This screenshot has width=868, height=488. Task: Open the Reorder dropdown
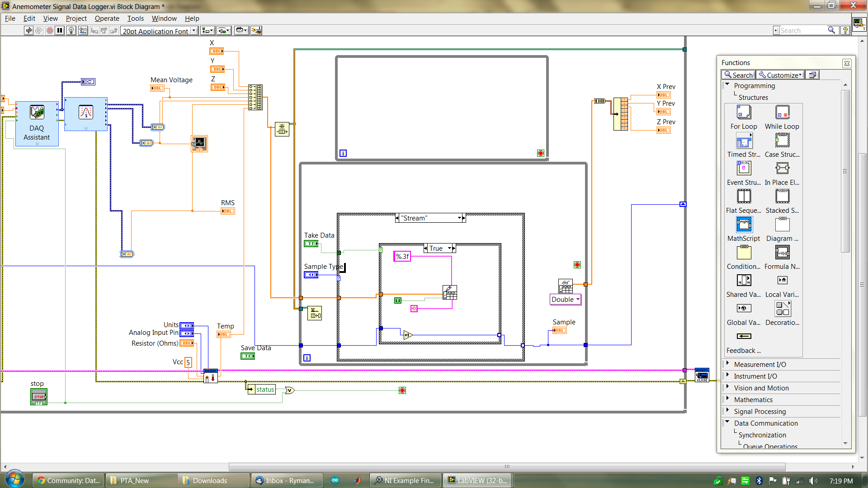tap(241, 30)
